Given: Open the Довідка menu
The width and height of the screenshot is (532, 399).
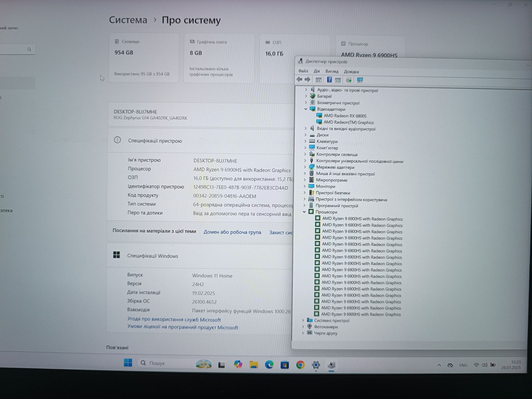Looking at the screenshot, I should point(351,72).
